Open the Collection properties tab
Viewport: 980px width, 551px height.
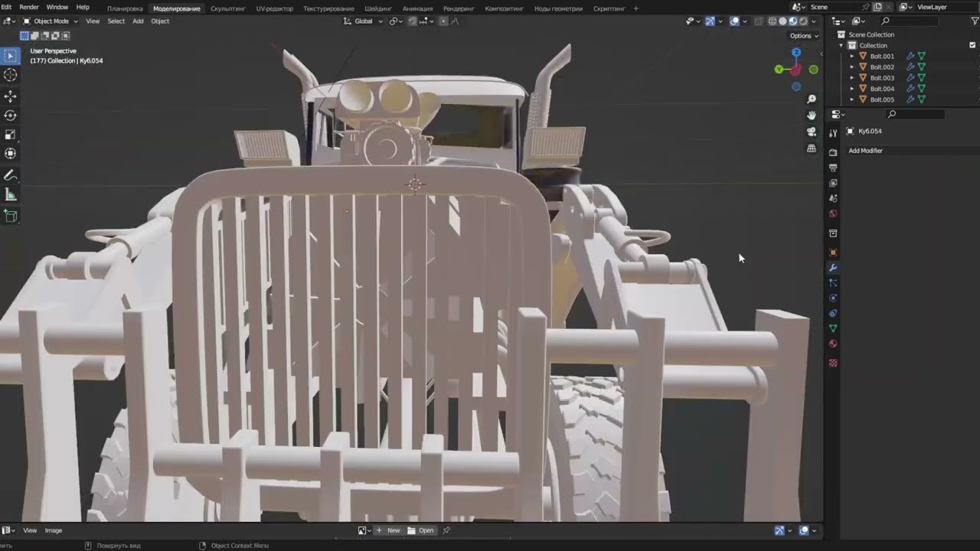tap(833, 233)
